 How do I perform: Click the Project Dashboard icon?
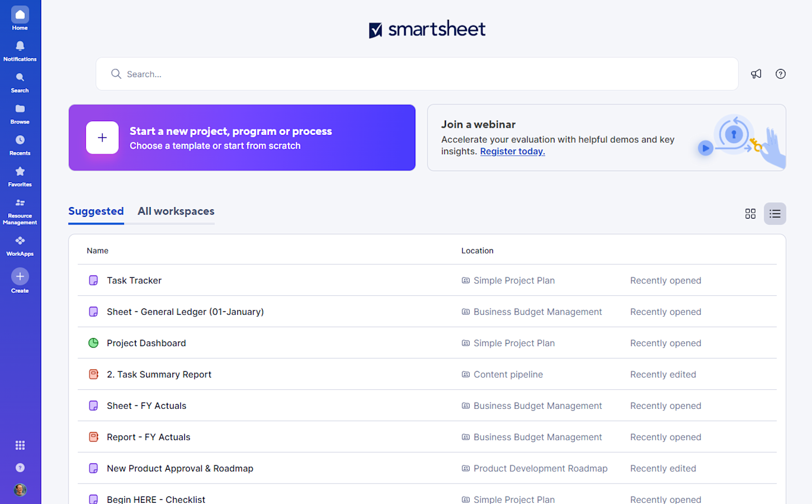click(93, 343)
